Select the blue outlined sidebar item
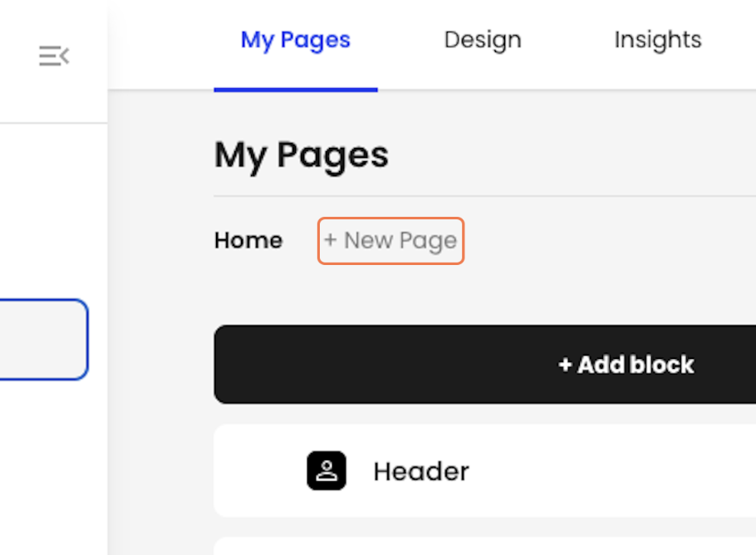This screenshot has width=756, height=555. tap(43, 340)
